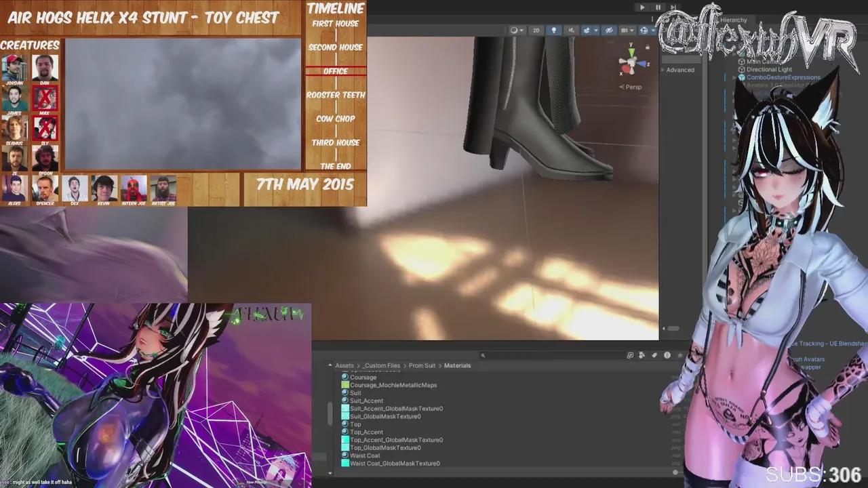Adjust the asset icon size slider

(x=676, y=472)
